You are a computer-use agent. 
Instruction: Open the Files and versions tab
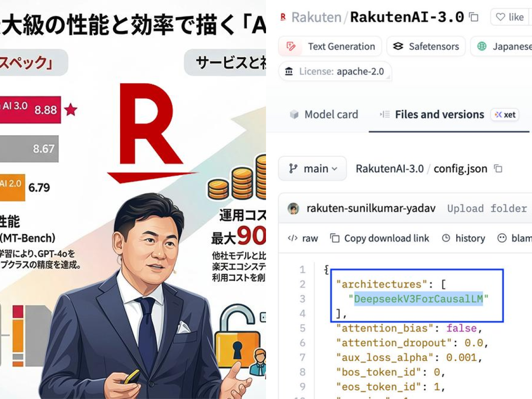[x=439, y=114]
